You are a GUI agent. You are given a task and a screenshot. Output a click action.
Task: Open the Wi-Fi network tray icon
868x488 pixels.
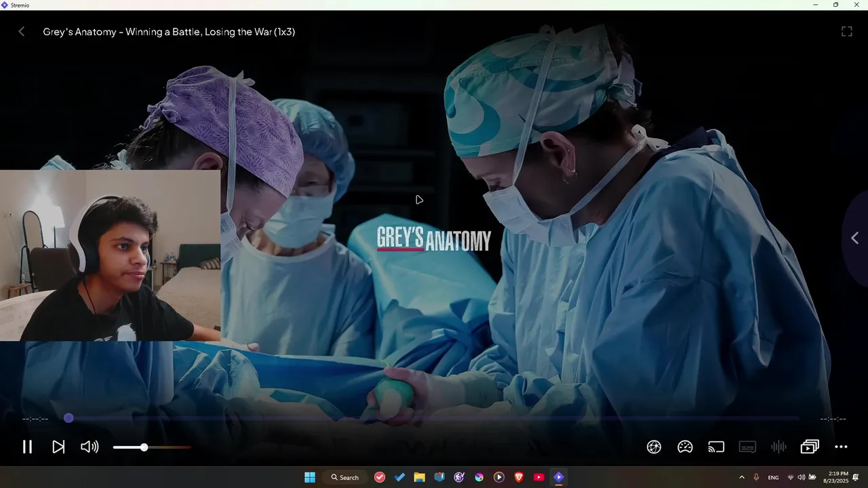[790, 477]
